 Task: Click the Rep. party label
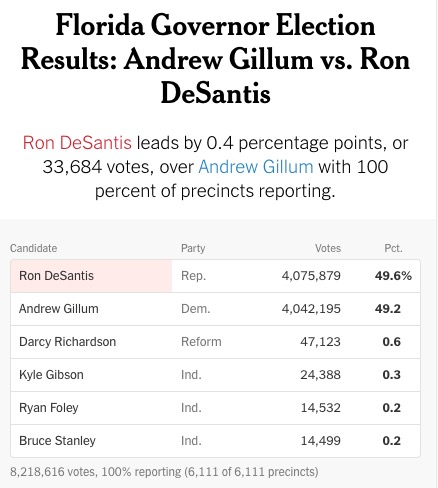click(x=193, y=276)
